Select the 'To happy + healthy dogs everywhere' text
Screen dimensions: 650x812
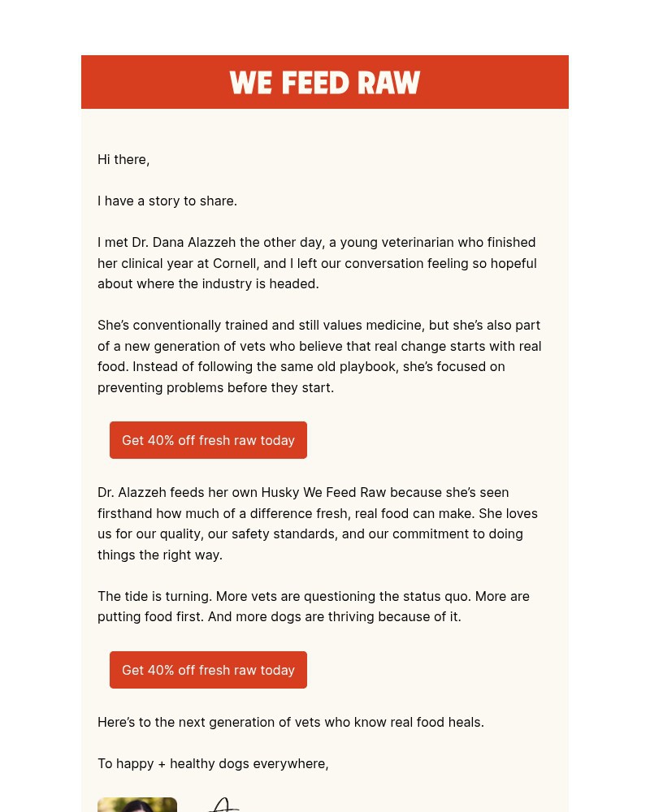point(213,763)
